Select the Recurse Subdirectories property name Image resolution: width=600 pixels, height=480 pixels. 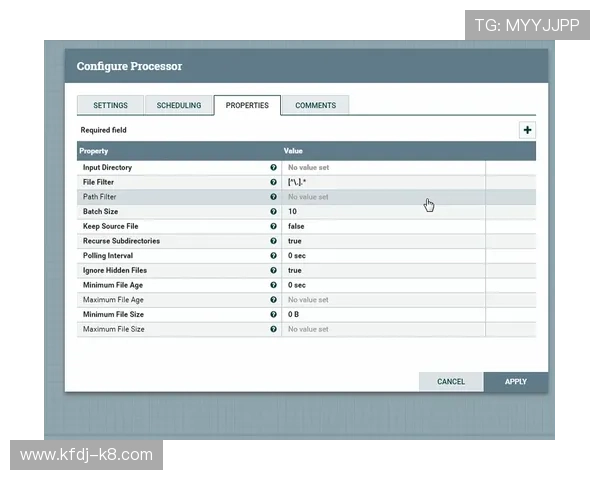tap(121, 241)
